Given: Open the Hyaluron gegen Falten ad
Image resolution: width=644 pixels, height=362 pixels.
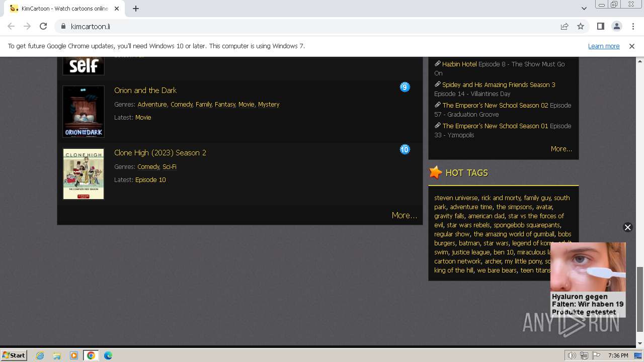Looking at the screenshot, I should pos(588,280).
